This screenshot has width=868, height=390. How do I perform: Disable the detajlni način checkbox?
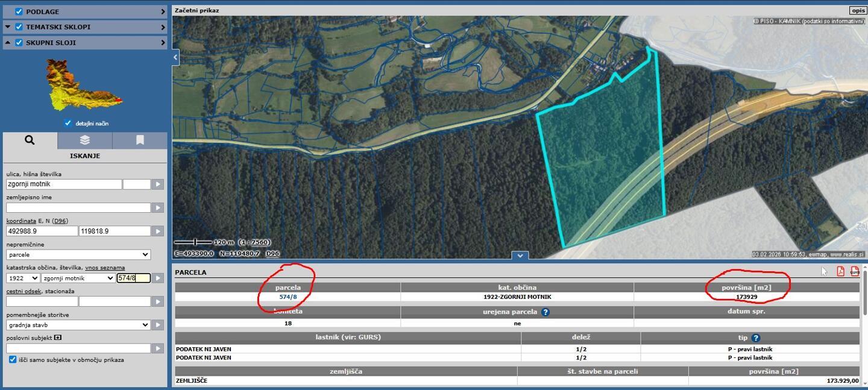coord(68,124)
